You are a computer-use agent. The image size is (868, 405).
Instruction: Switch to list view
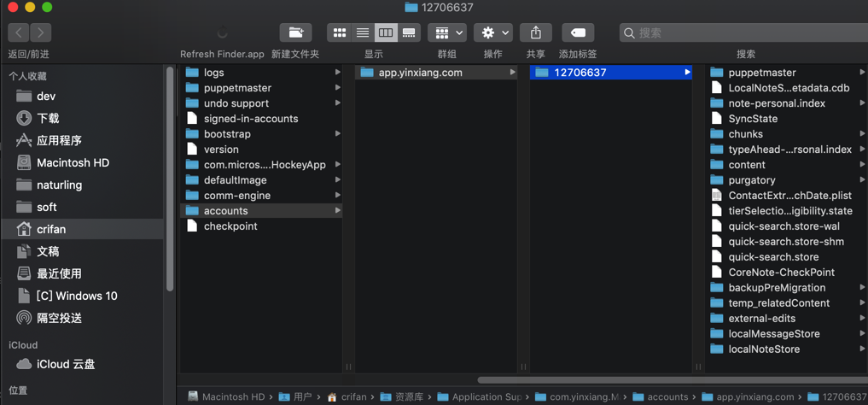[x=363, y=32]
